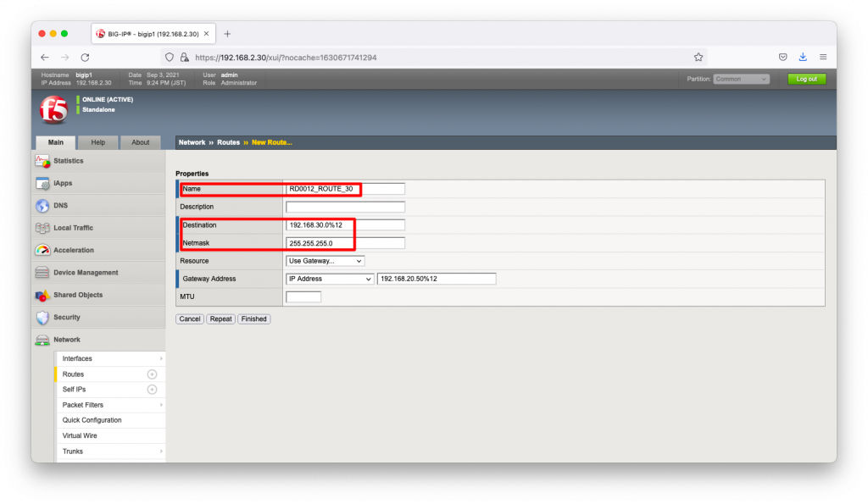Screen dimensions: 868x504
Task: Click the add icon beside Self IPs
Action: coord(153,390)
